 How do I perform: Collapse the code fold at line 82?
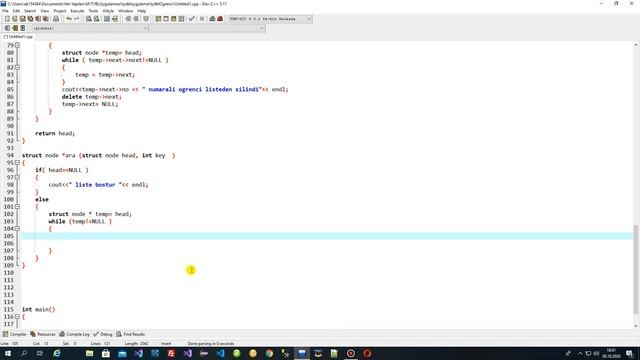[17, 67]
